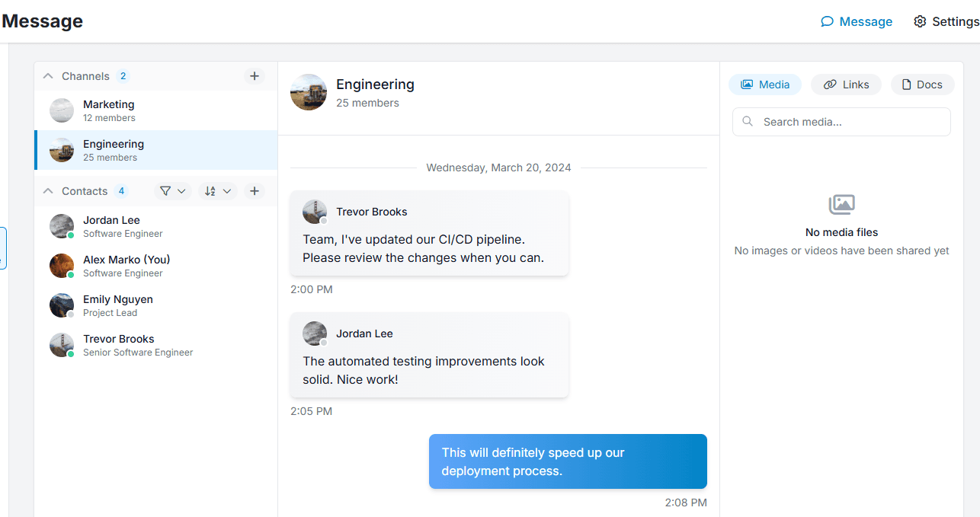The image size is (980, 517).
Task: Collapse the Contacts section chevron
Action: 48,191
